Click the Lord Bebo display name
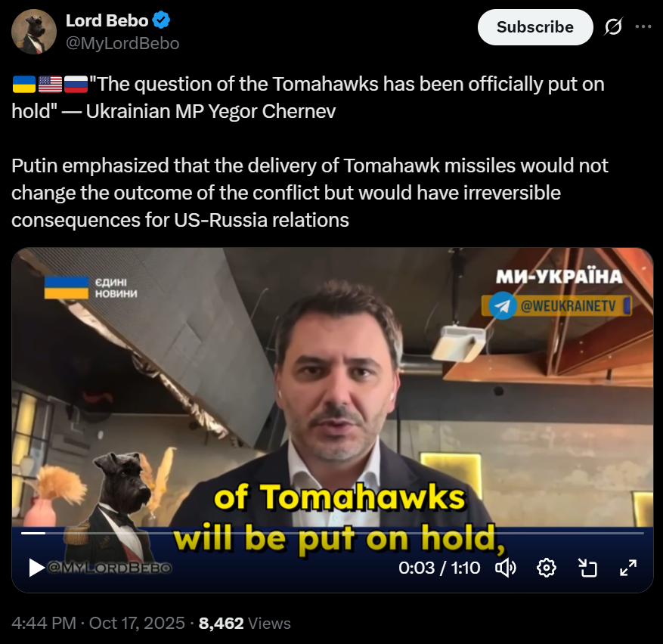663x644 pixels. coord(107,20)
